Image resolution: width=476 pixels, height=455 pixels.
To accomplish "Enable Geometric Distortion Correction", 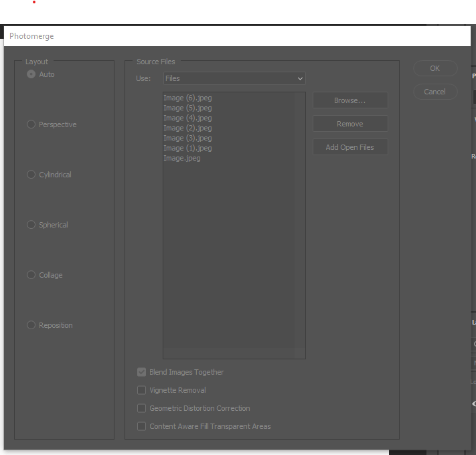I will coord(141,408).
